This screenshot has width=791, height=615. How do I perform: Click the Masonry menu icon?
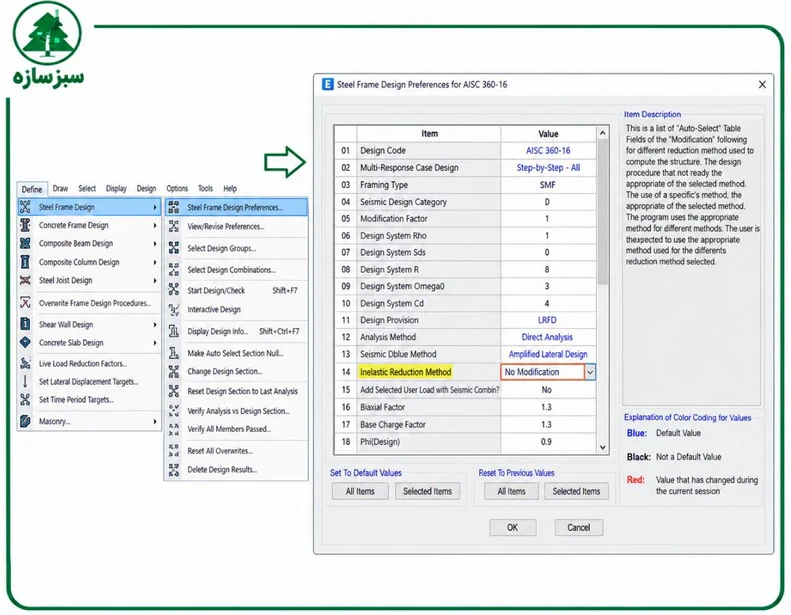[x=25, y=421]
